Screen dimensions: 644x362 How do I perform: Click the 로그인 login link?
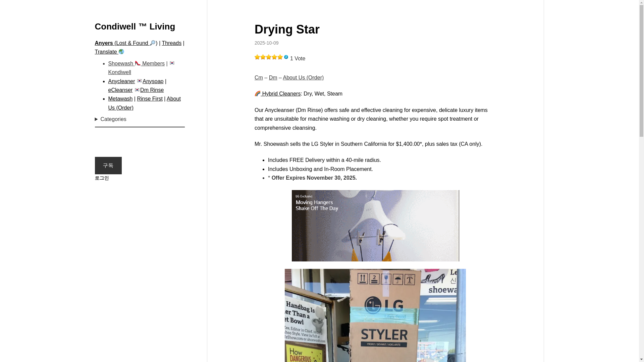102,178
